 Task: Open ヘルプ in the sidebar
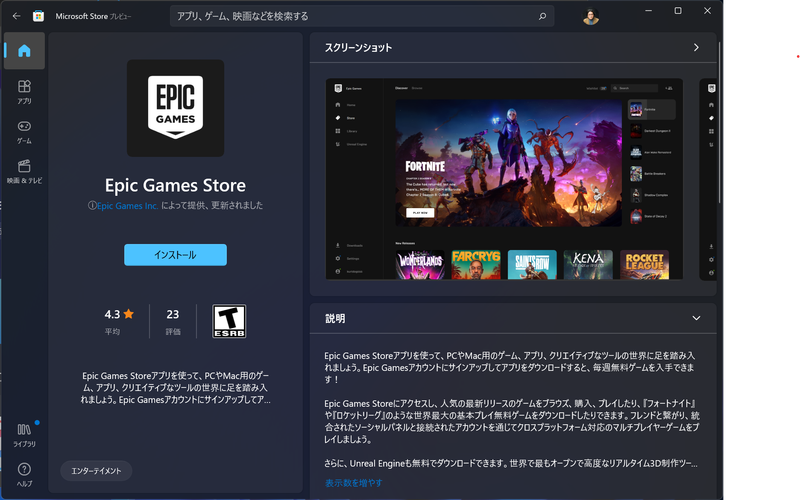click(24, 473)
